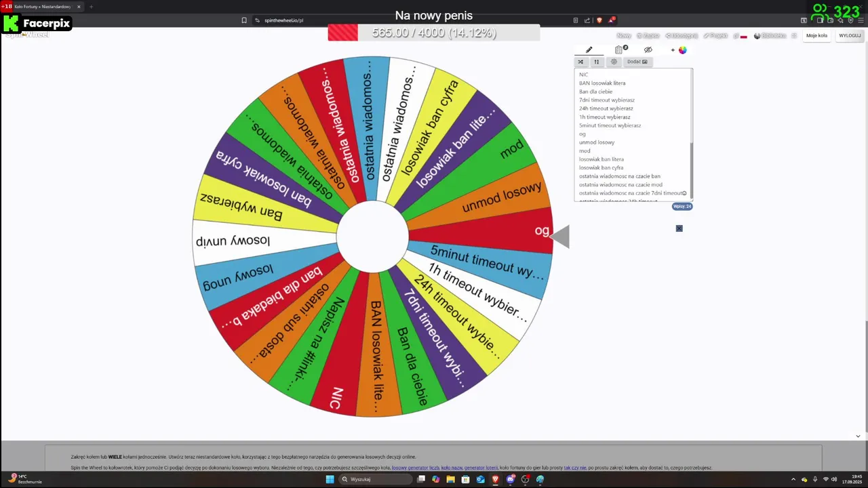Open the 'generator loterii' link

[x=481, y=468]
